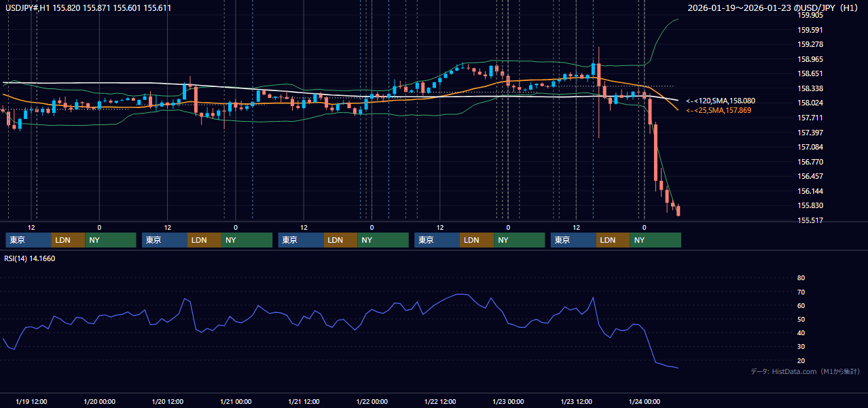Click the 1/21 00:00 date label
Image resolution: width=868 pixels, height=408 pixels.
[236, 401]
